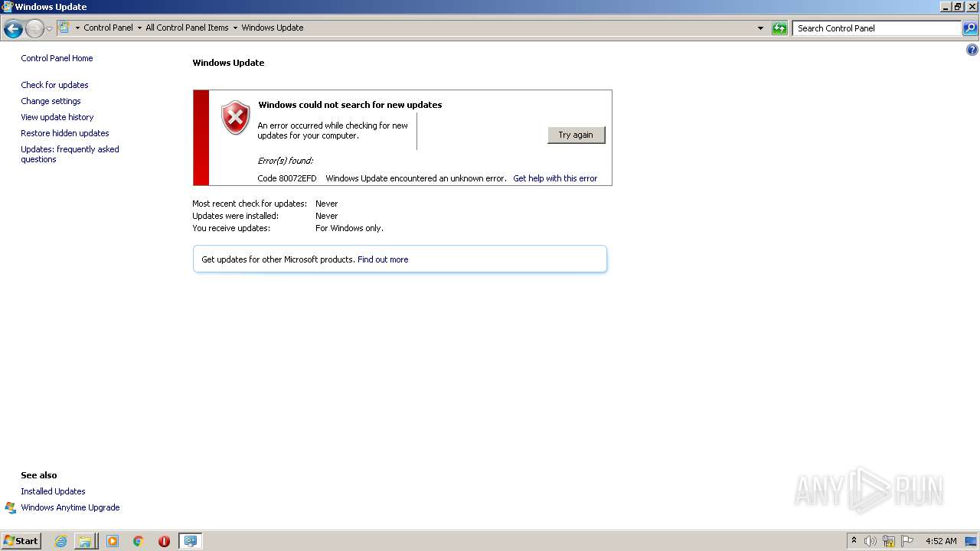Screen dimensions: 980x551
Task: Go back with the blue Back arrow
Action: click(13, 29)
